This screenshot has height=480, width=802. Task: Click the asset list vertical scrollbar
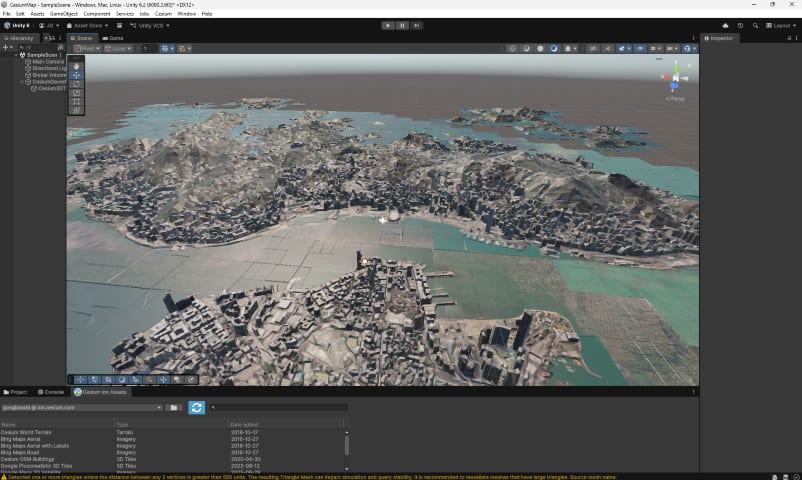[347, 446]
